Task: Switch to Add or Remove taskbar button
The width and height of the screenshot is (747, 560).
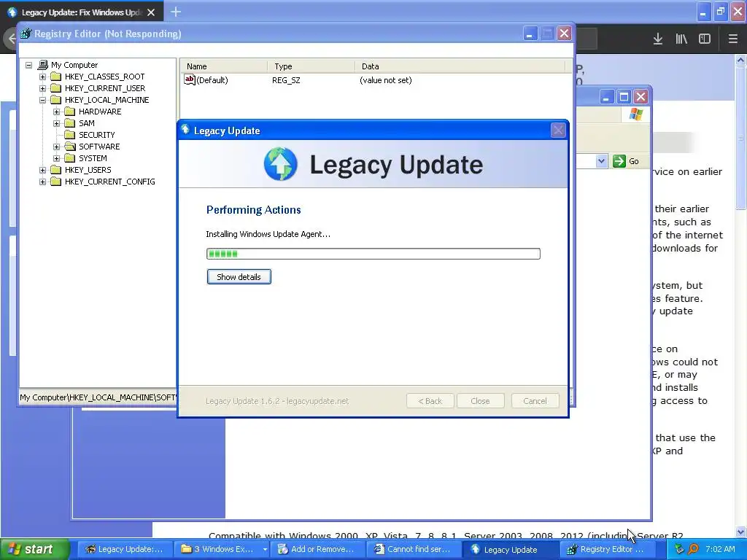Action: (x=317, y=549)
